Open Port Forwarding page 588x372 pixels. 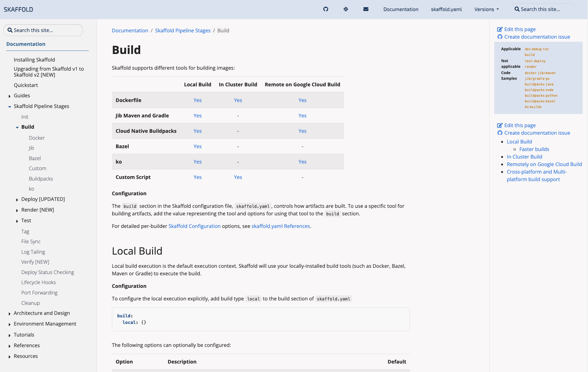click(x=39, y=293)
